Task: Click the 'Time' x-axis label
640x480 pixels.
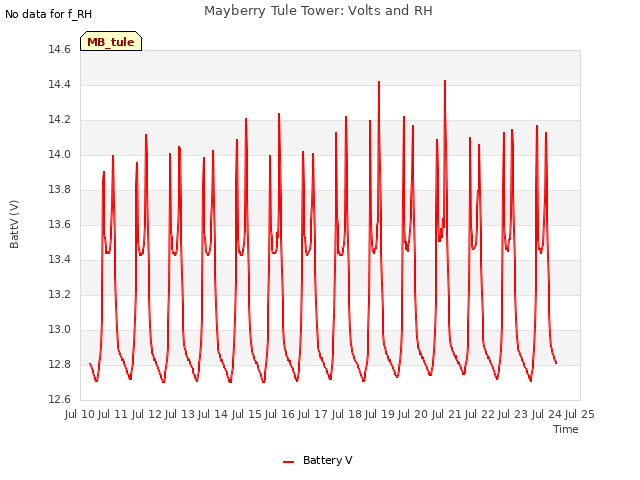Action: point(565,429)
